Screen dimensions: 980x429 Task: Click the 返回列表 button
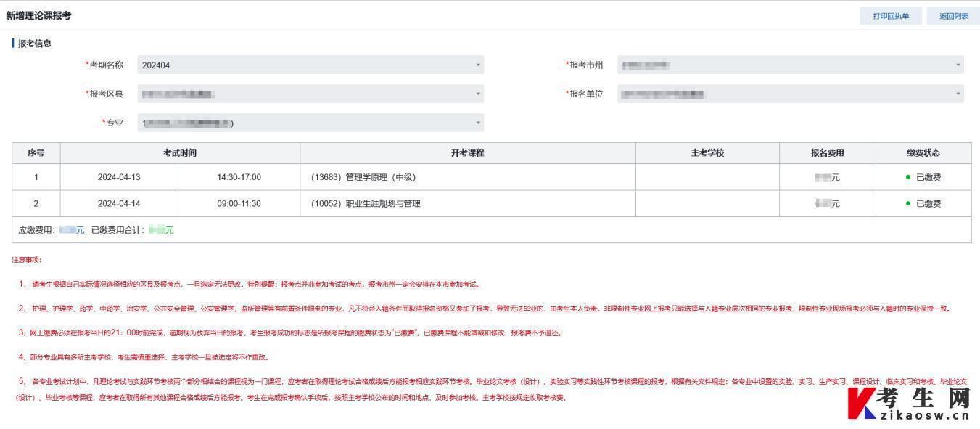click(x=953, y=16)
